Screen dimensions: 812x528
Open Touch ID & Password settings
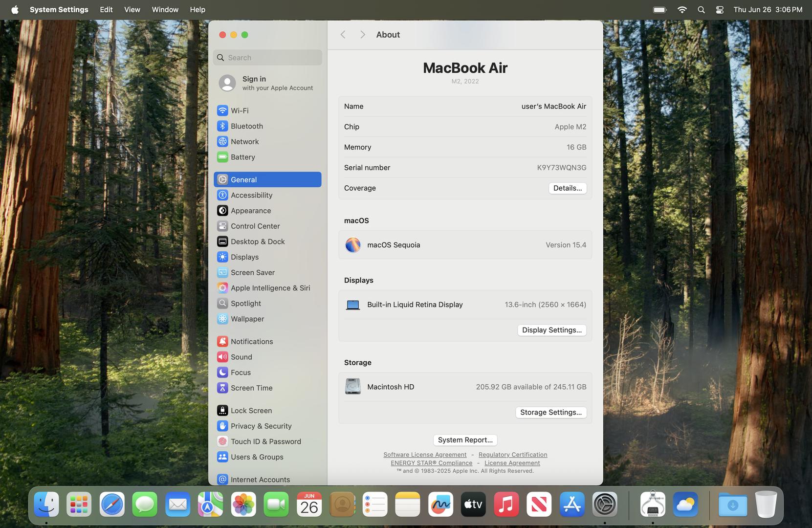point(265,441)
